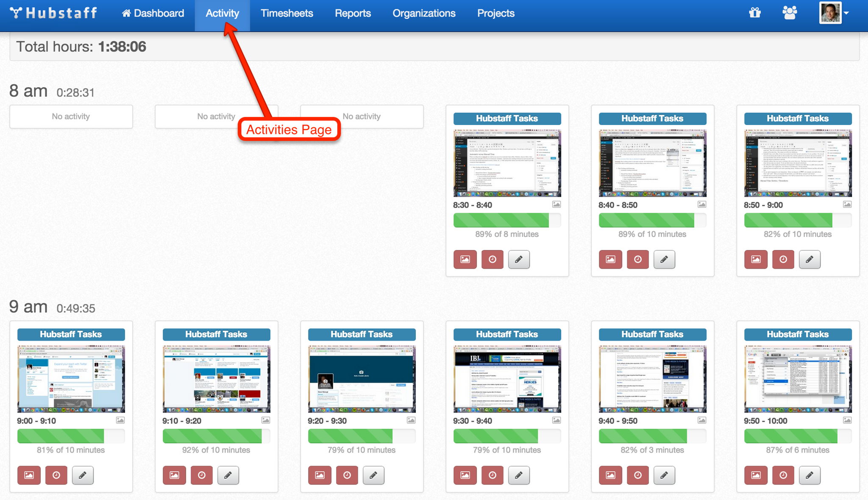Viewport: 868px width, 500px height.
Task: Open the team members icon
Action: [790, 13]
